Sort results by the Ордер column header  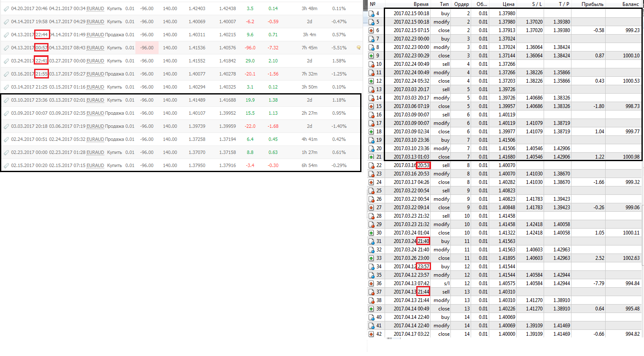(x=461, y=4)
